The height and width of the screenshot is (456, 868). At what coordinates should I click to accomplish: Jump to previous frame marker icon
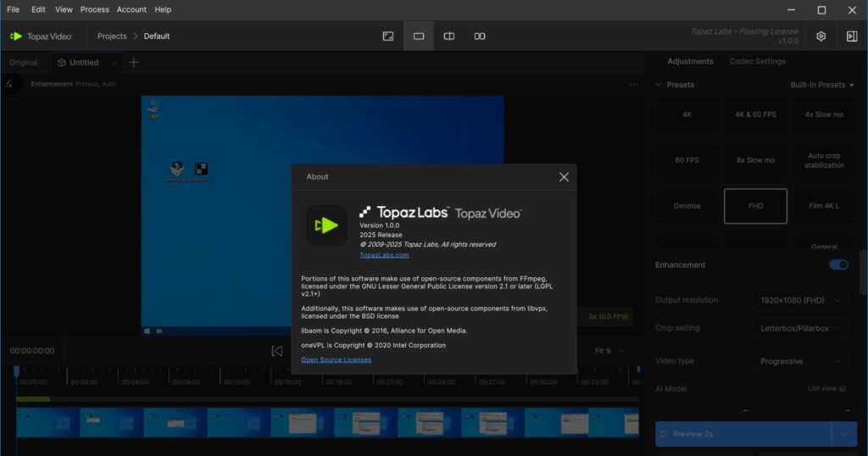[x=276, y=351]
